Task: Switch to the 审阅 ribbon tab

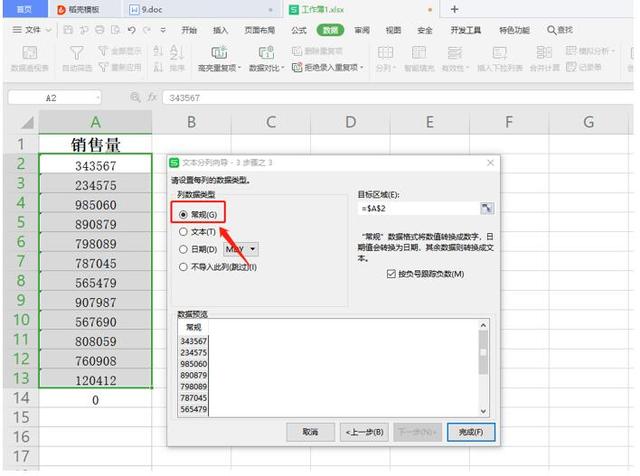Action: 362,30
